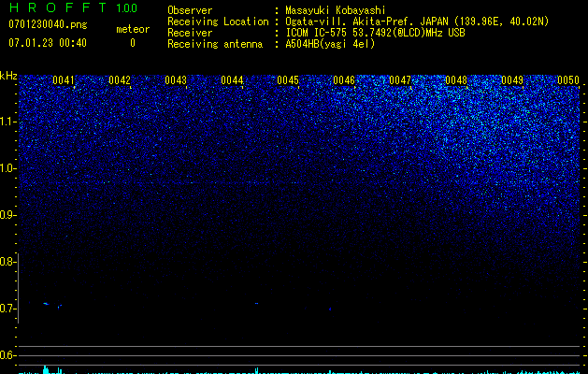Screen dimensions: 588x374
Task: Click the 0046 time marker
Action: tap(344, 79)
